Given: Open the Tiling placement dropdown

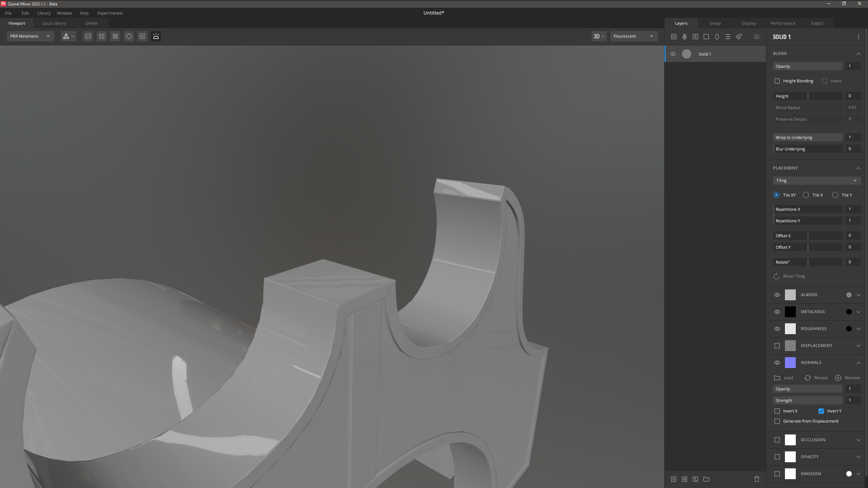Looking at the screenshot, I should click(817, 181).
